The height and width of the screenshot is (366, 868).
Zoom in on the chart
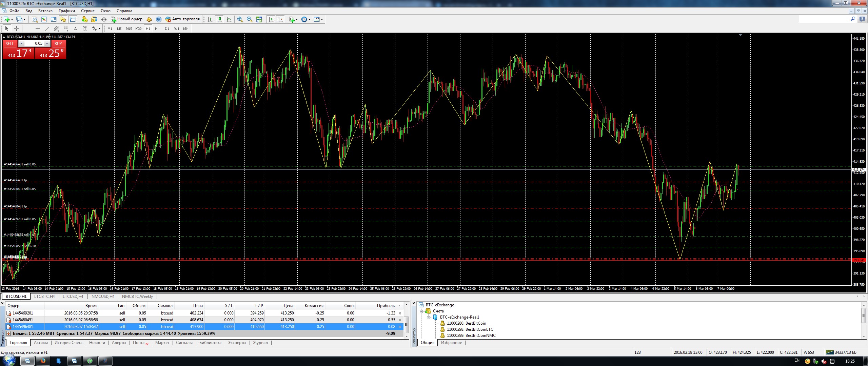coord(240,19)
